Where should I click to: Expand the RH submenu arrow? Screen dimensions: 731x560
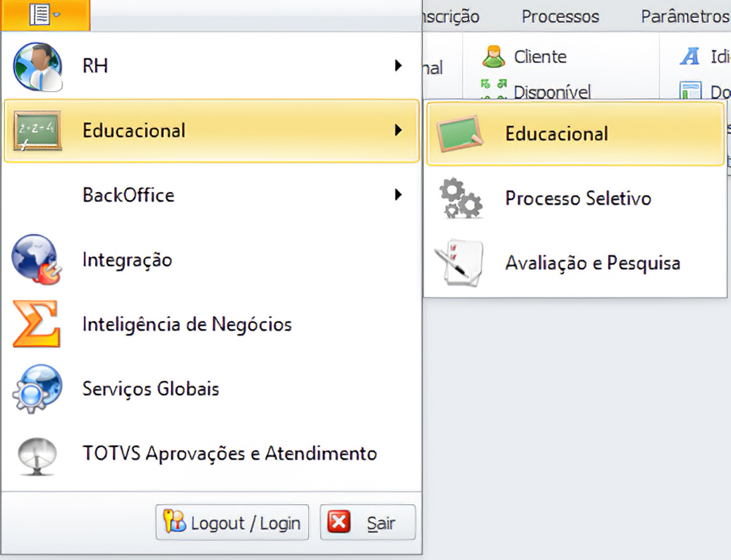click(398, 66)
